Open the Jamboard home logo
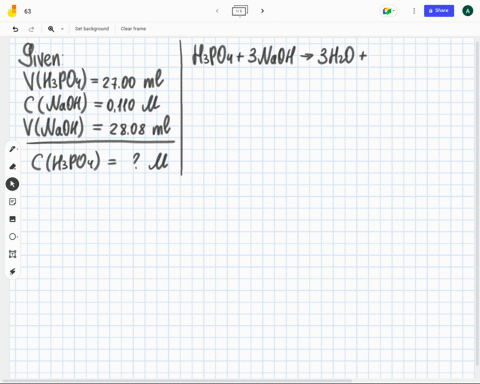Image resolution: width=480 pixels, height=384 pixels. [x=12, y=11]
